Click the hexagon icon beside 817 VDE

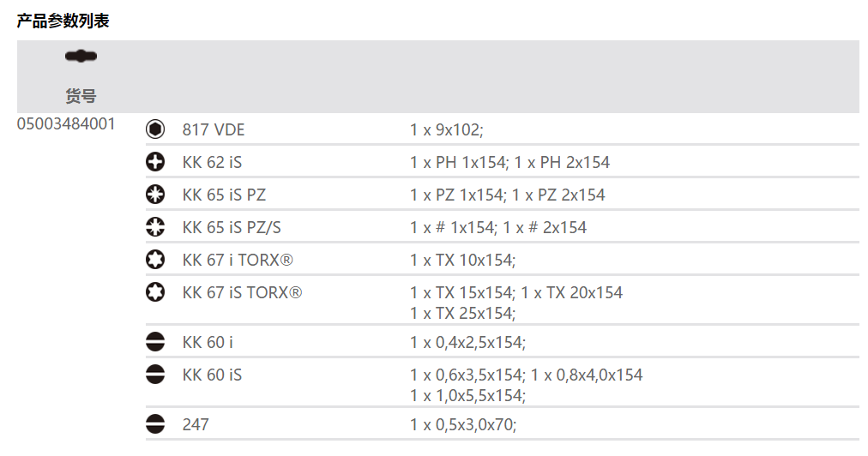pyautogui.click(x=155, y=129)
